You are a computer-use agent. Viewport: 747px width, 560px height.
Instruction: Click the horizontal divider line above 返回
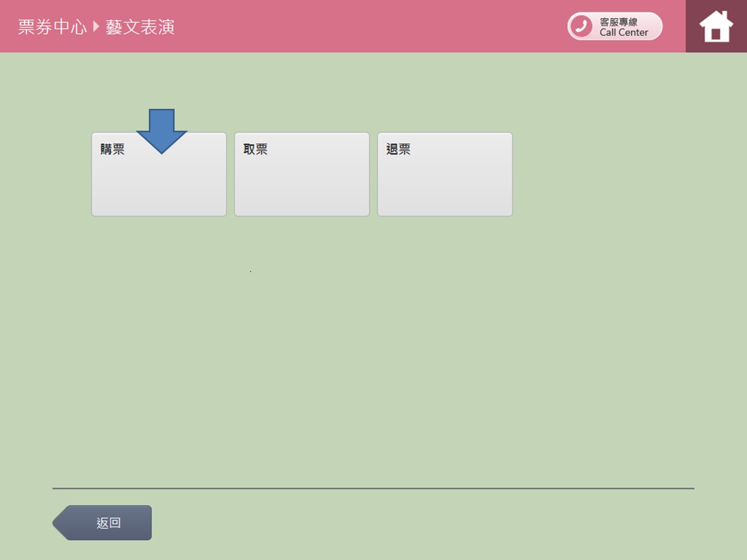(x=373, y=488)
